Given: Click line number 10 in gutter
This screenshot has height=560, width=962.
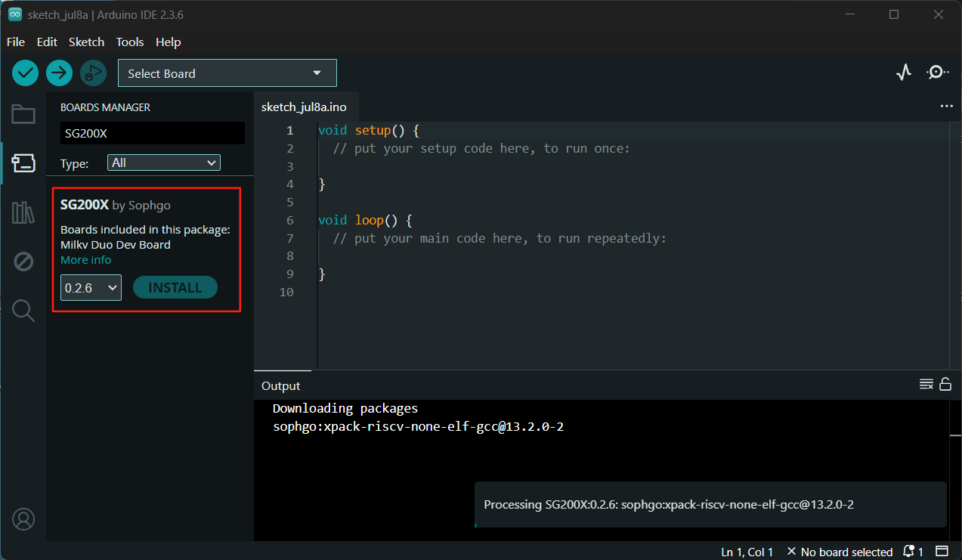Looking at the screenshot, I should (286, 292).
